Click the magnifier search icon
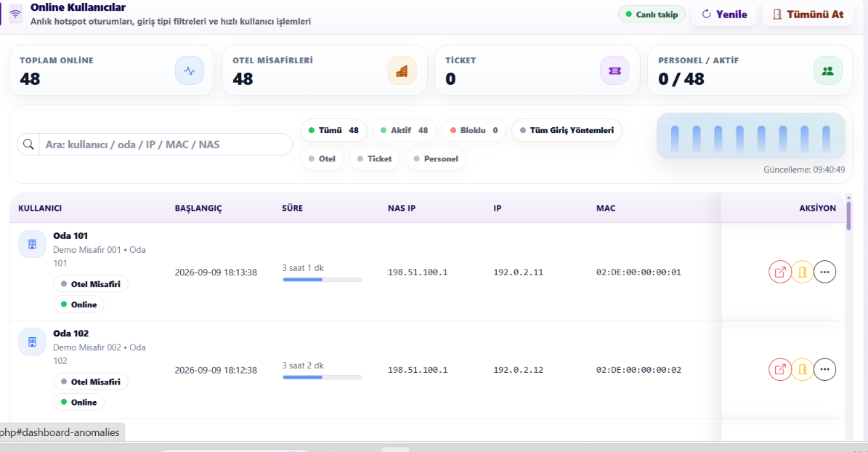This screenshot has width=868, height=452. pos(28,145)
